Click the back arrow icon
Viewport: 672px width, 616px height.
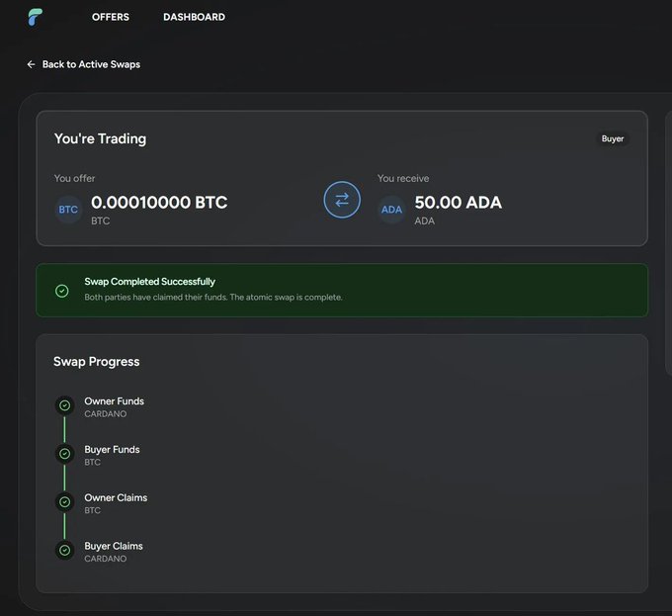31,64
